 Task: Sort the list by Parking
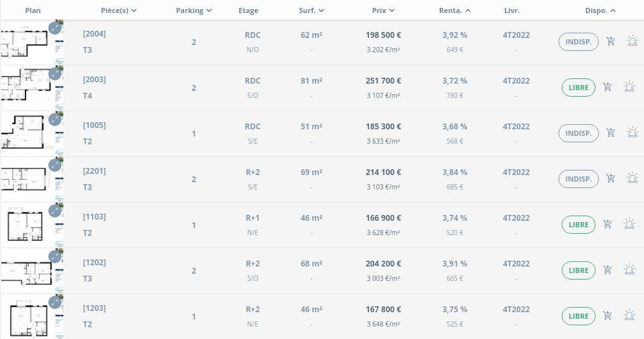pyautogui.click(x=194, y=10)
